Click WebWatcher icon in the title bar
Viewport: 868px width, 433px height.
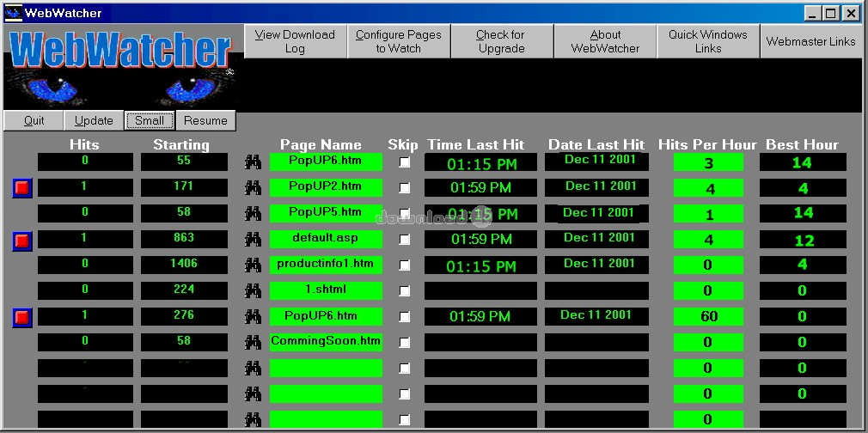pyautogui.click(x=13, y=13)
